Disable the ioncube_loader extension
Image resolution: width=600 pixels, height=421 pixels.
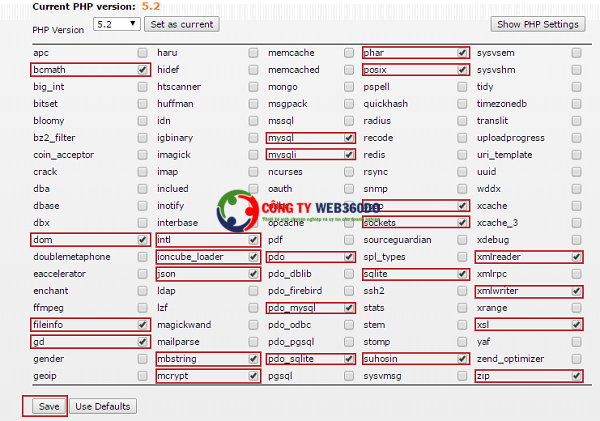[x=253, y=257]
